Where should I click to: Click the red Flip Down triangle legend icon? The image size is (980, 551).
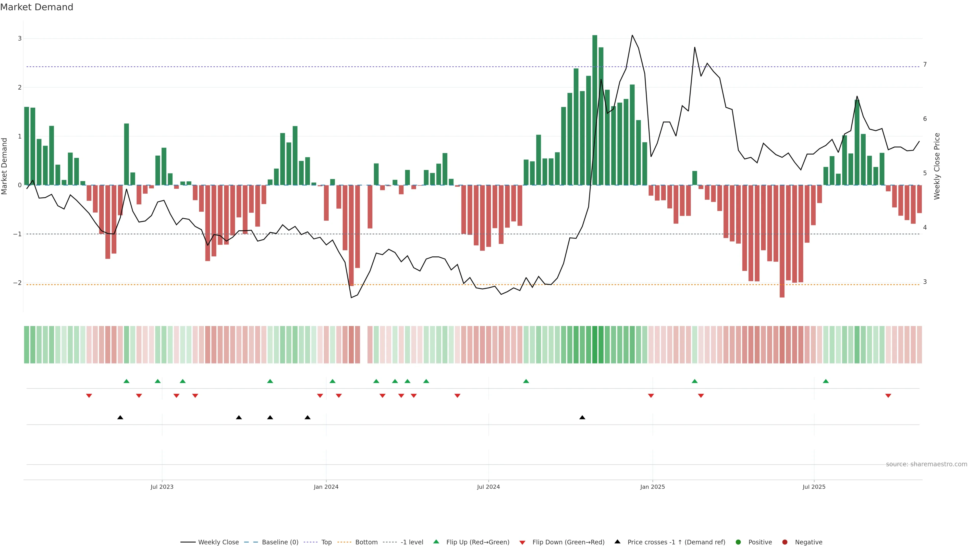[522, 542]
